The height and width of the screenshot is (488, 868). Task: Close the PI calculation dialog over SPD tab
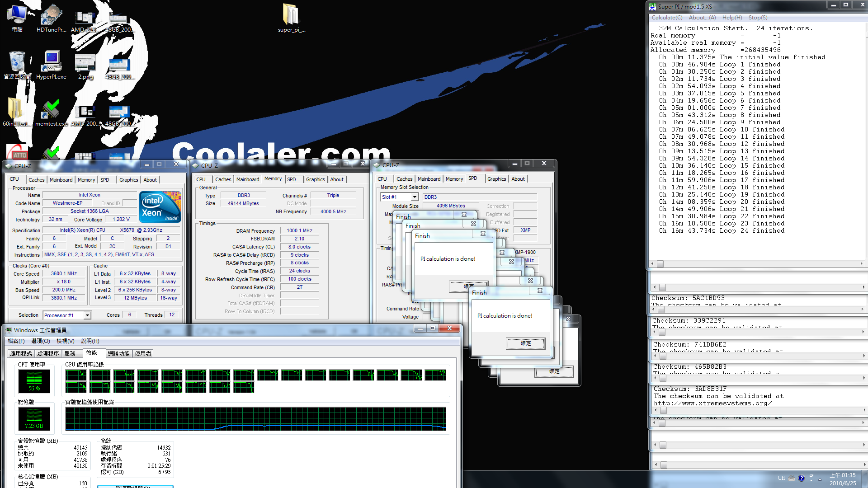pos(483,234)
